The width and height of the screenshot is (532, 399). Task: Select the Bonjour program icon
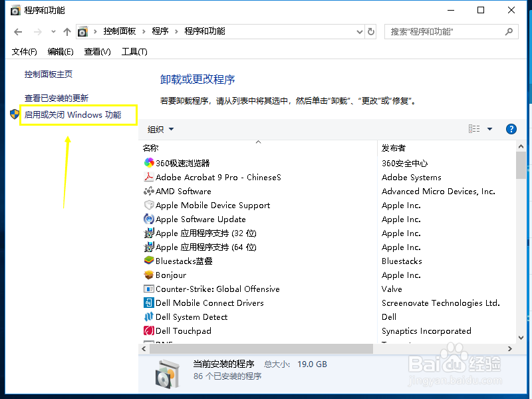click(x=150, y=275)
